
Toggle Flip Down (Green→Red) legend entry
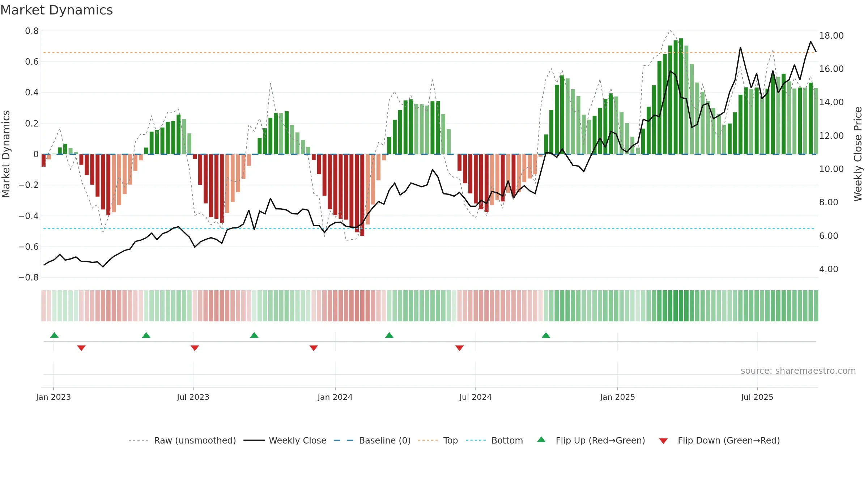(719, 440)
